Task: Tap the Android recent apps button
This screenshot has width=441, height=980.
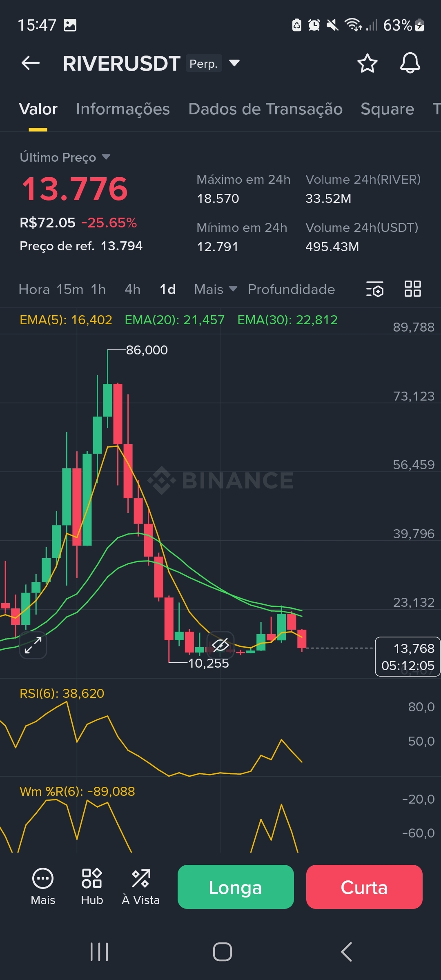Action: (x=99, y=952)
